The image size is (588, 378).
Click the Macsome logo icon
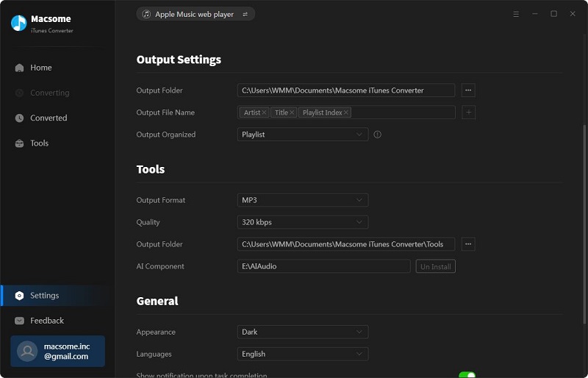18,24
